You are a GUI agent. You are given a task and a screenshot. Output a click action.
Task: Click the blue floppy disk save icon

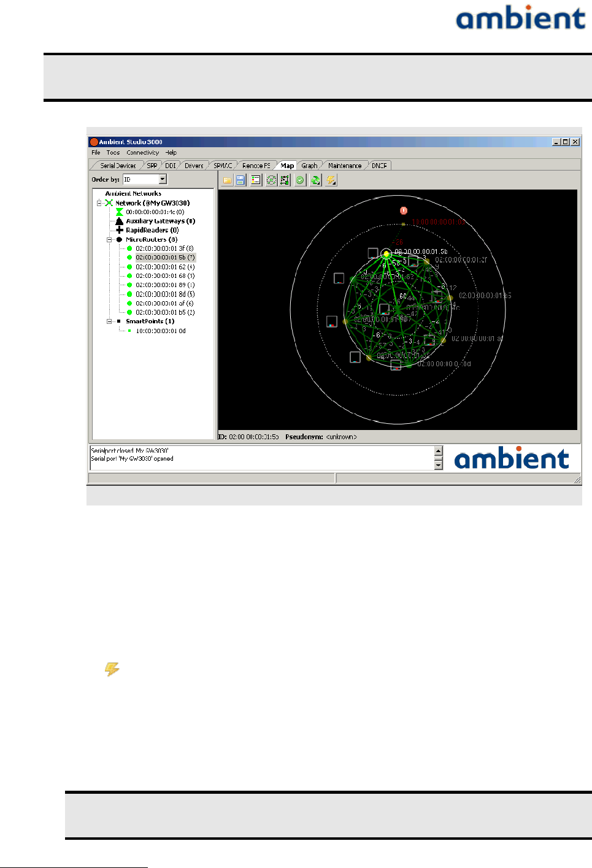240,180
